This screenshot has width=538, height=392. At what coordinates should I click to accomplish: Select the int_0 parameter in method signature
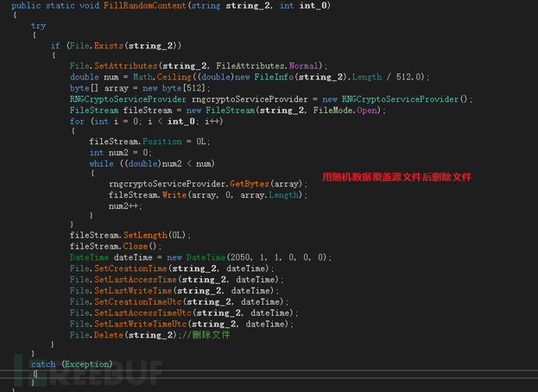[313, 5]
